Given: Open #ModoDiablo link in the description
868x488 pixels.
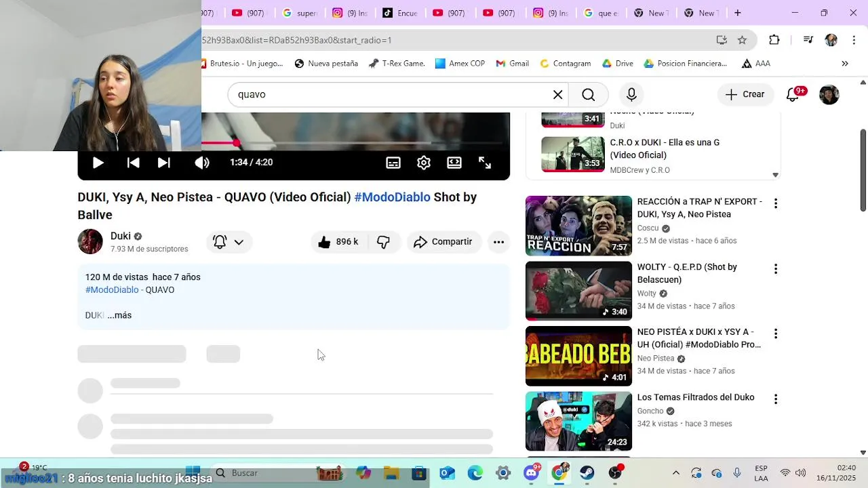Looking at the screenshot, I should pos(112,290).
